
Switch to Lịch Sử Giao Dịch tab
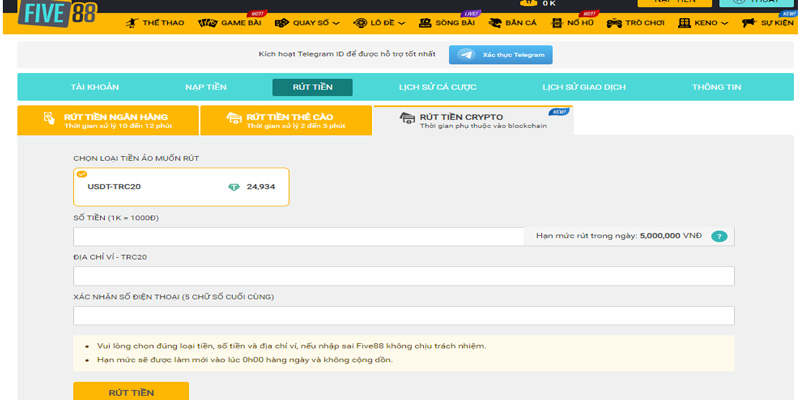(x=583, y=87)
